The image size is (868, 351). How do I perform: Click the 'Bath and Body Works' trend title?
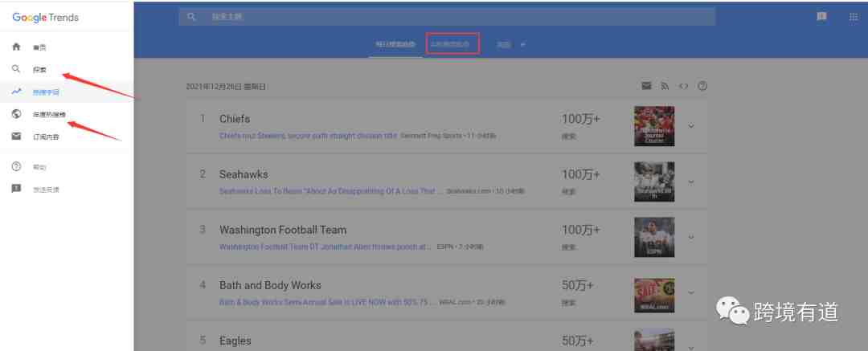270,285
